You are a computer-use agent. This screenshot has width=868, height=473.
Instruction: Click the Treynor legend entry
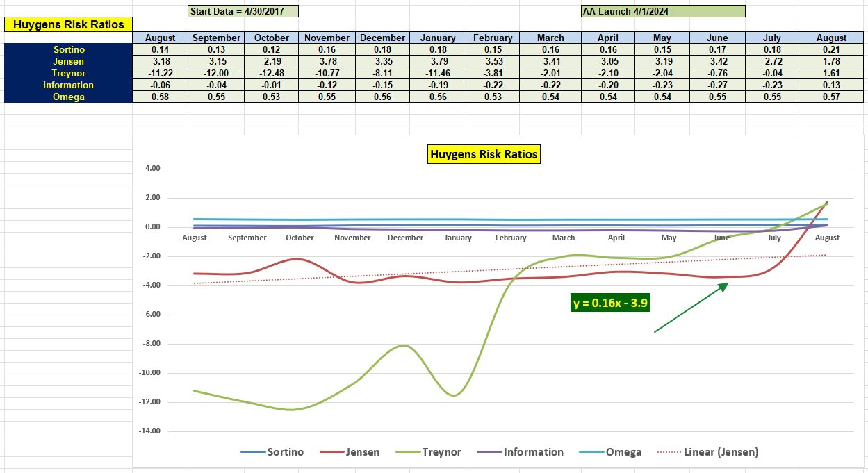[429, 452]
